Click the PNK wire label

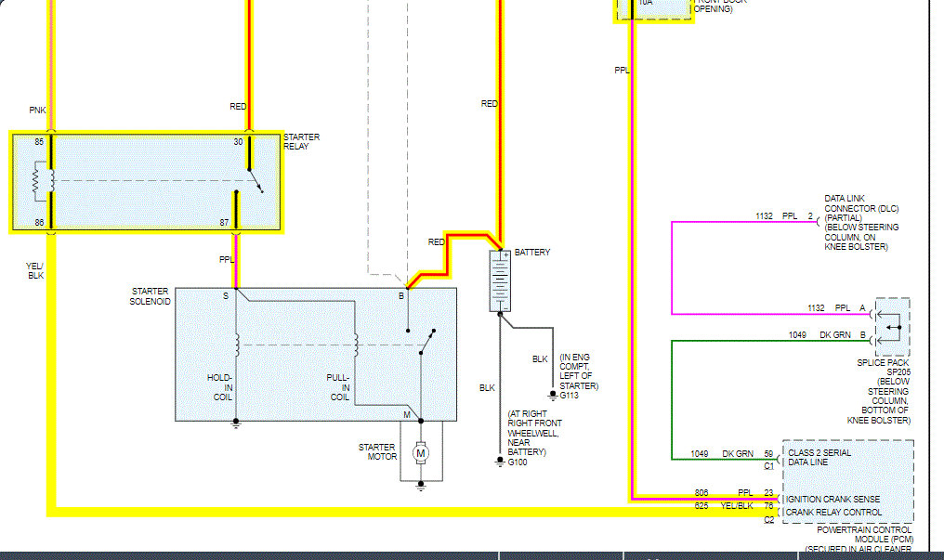pyautogui.click(x=37, y=111)
